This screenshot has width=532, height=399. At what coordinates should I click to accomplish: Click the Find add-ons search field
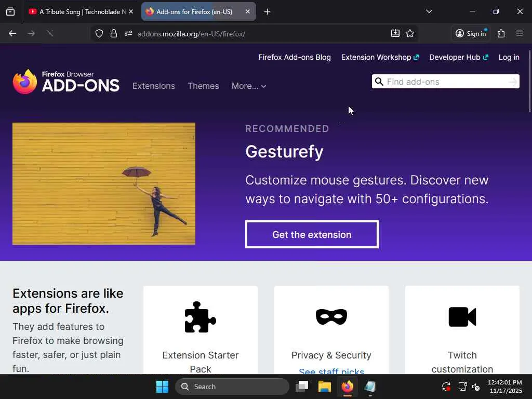[445, 82]
